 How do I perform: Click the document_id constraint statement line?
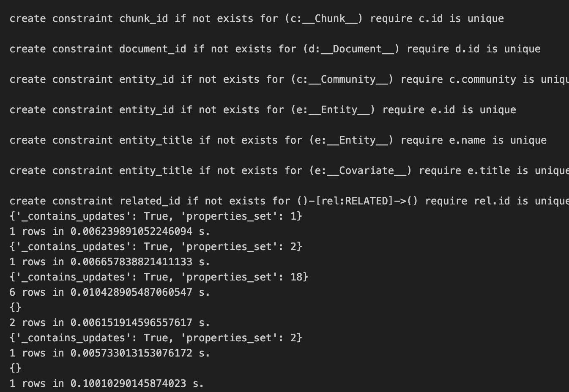275,49
